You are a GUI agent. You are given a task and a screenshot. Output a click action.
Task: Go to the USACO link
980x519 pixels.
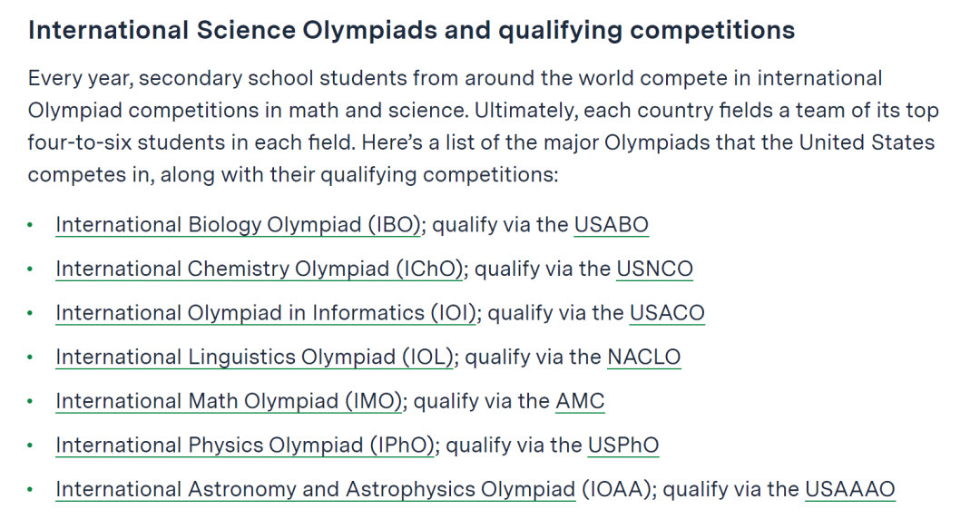click(x=667, y=313)
